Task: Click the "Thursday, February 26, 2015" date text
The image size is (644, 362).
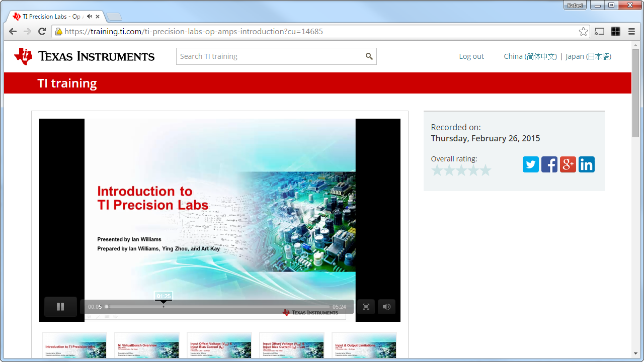Action: point(486,138)
